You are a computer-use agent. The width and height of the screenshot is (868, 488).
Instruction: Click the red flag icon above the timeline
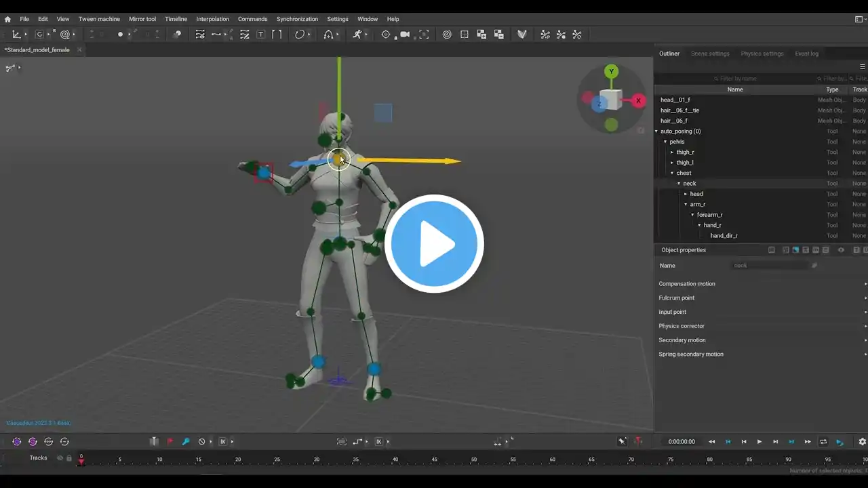pyautogui.click(x=170, y=441)
